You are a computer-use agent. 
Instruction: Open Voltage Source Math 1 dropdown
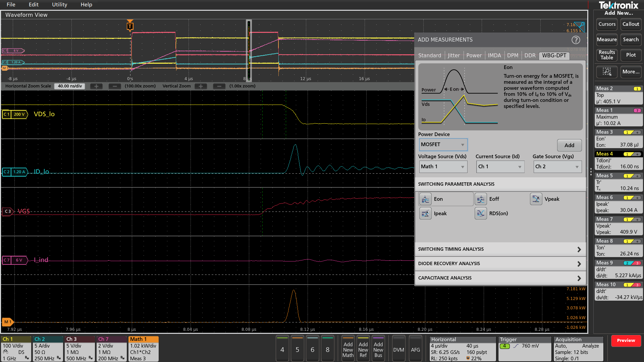coord(443,167)
